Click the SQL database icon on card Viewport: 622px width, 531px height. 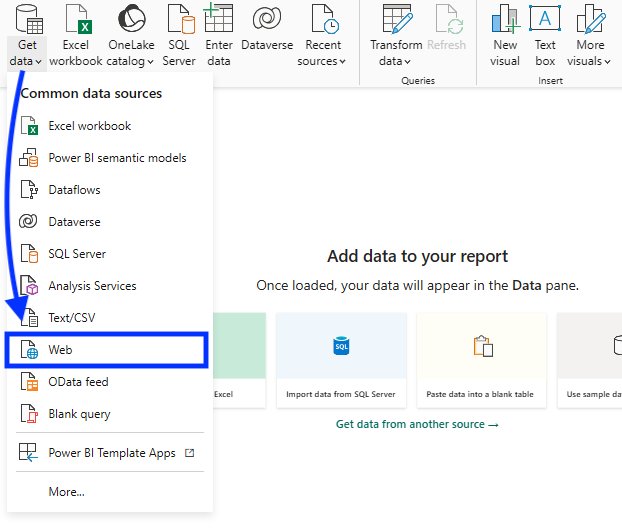click(341, 346)
